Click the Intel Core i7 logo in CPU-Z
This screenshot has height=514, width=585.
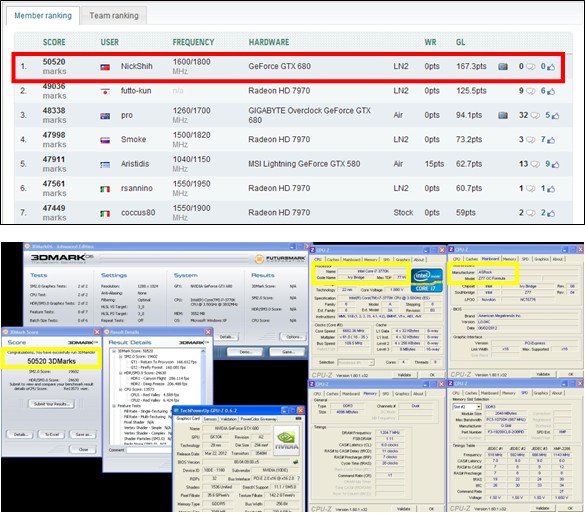click(426, 280)
